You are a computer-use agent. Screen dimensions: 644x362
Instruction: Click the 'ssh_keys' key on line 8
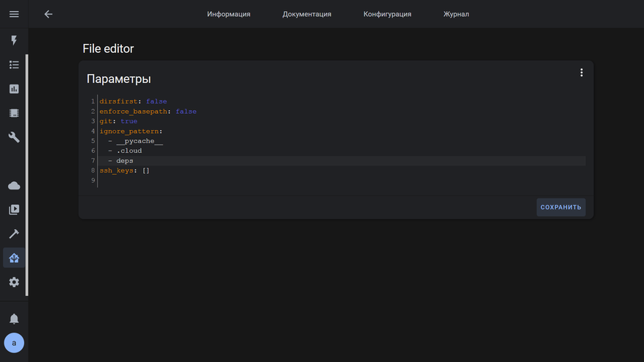coord(116,170)
